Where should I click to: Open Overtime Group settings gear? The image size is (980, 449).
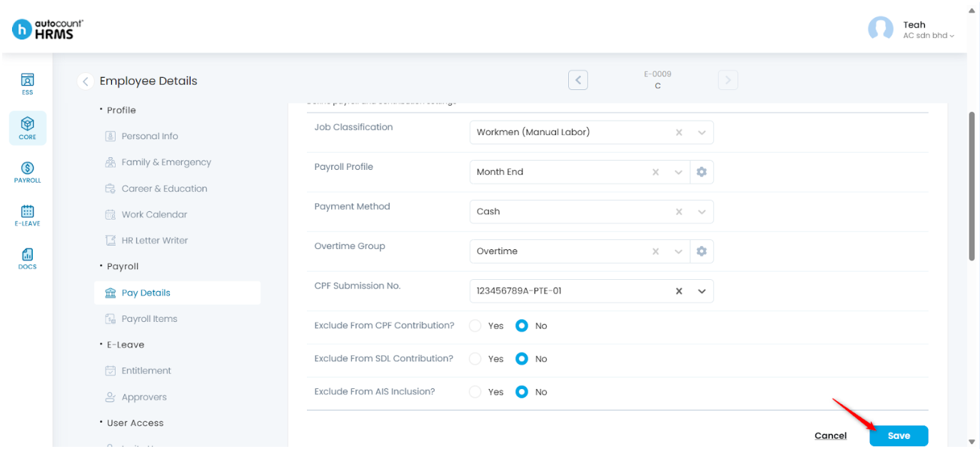pos(702,251)
